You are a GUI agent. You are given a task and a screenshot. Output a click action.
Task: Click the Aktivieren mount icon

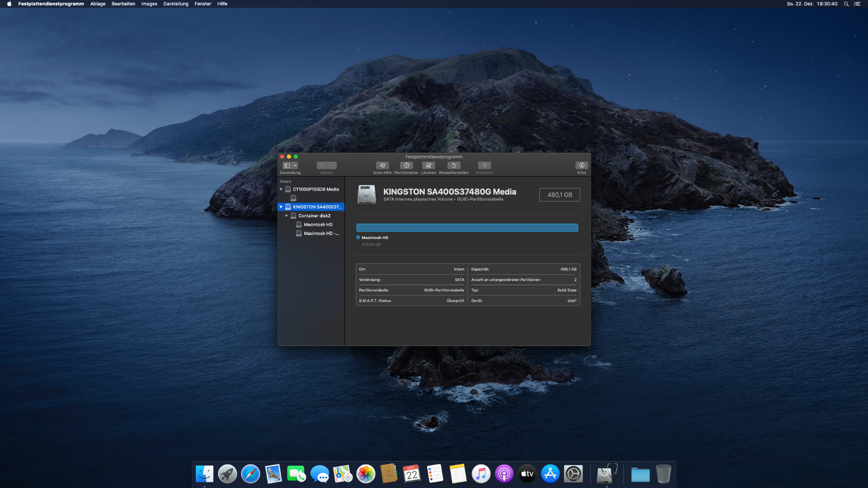pos(484,165)
